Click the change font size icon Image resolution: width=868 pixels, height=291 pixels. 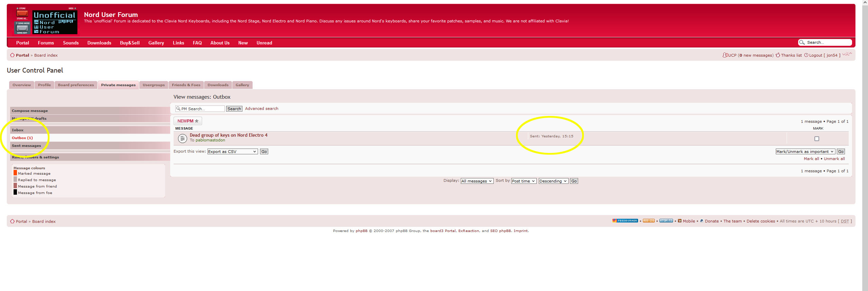coord(847,54)
